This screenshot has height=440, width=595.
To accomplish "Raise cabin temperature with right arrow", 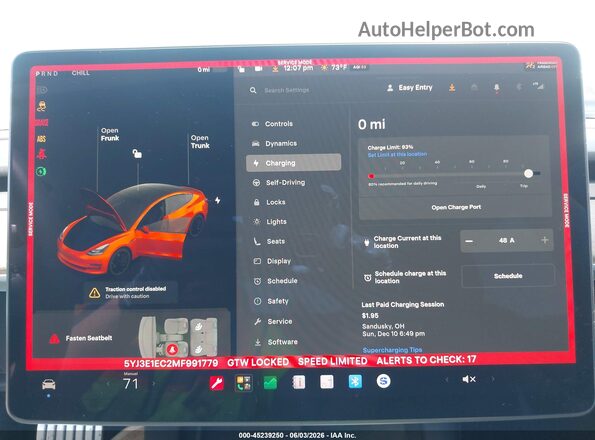I will [x=154, y=384].
